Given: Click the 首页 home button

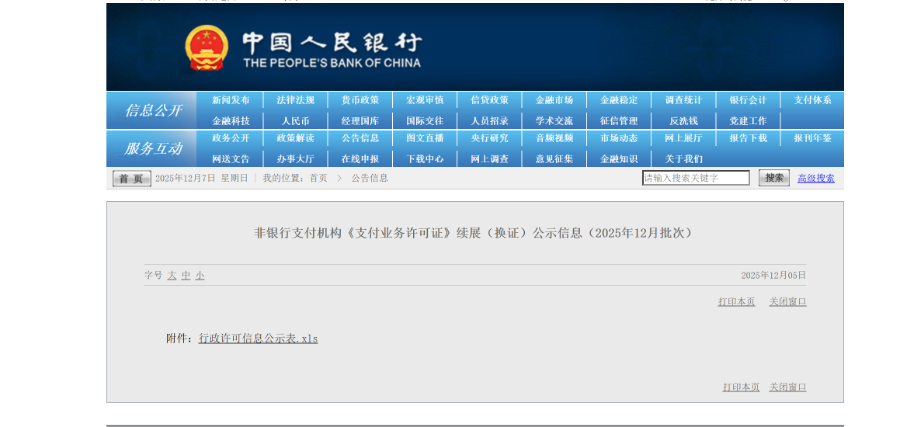Looking at the screenshot, I should point(131,178).
